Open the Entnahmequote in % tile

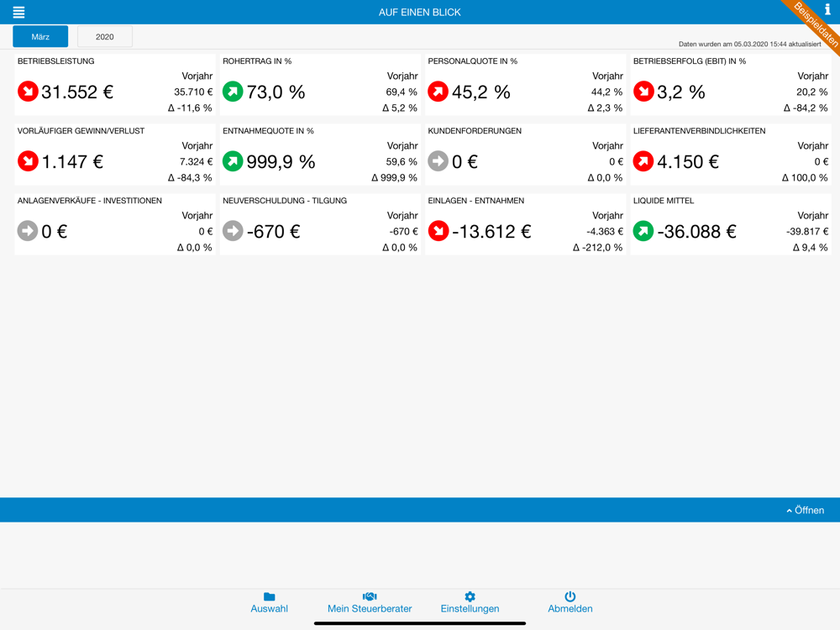(x=320, y=155)
